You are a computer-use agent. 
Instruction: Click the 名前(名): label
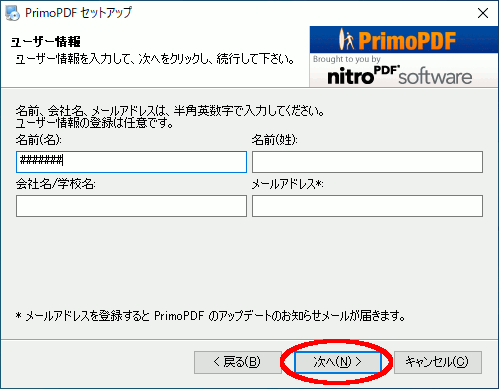click(x=39, y=140)
